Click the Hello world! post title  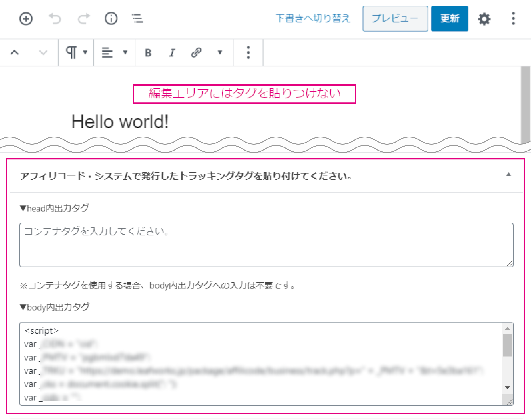pyautogui.click(x=120, y=122)
